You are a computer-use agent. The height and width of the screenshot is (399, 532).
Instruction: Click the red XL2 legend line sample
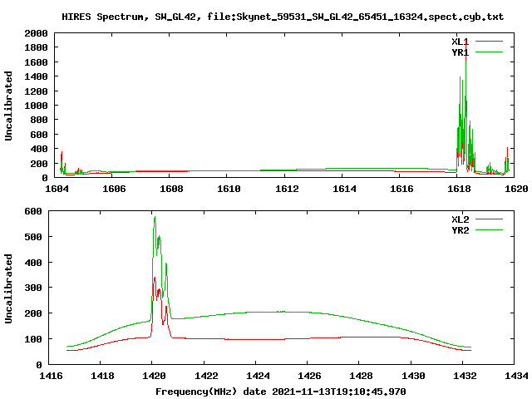coord(489,219)
